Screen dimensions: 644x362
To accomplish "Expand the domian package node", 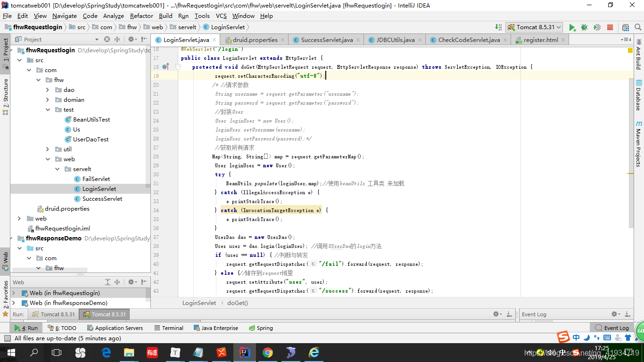I will tap(48, 99).
